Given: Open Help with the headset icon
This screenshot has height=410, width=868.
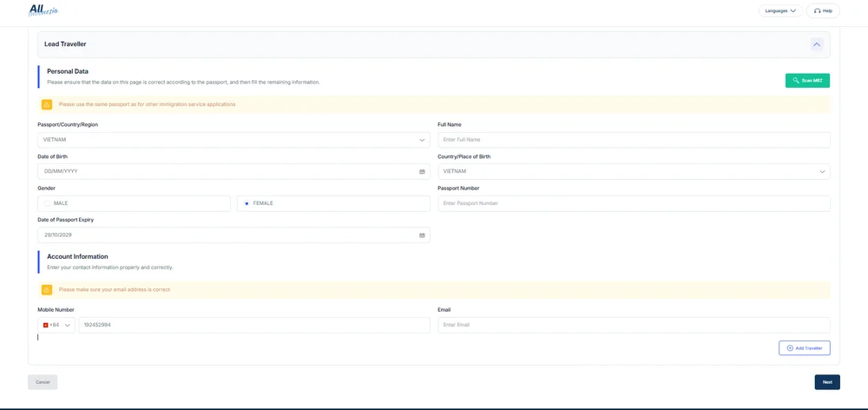Looking at the screenshot, I should 823,10.
